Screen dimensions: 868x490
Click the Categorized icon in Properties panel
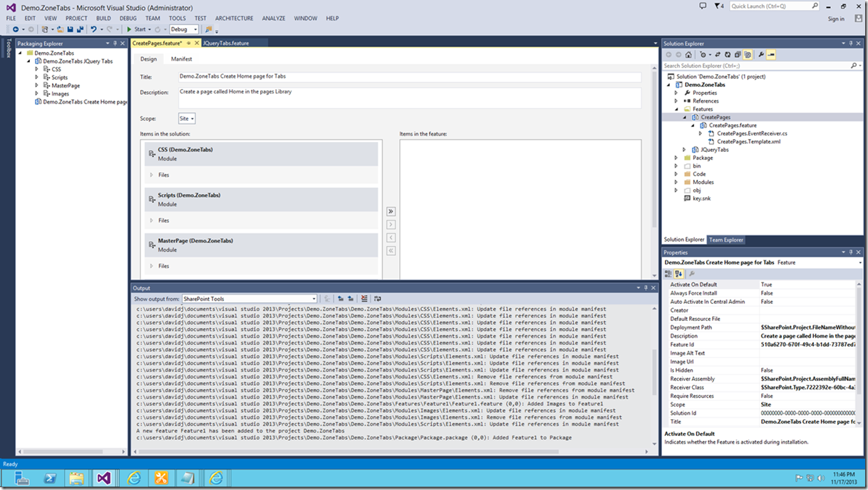pos(668,274)
